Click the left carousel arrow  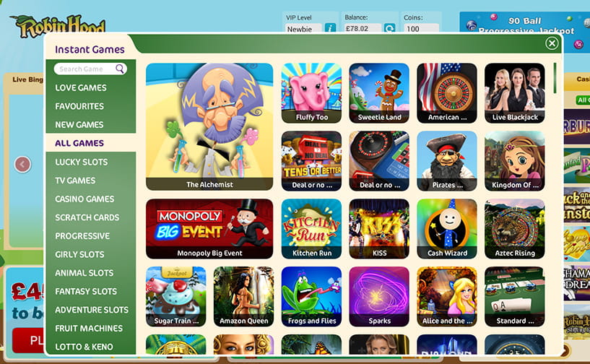[x=22, y=164]
